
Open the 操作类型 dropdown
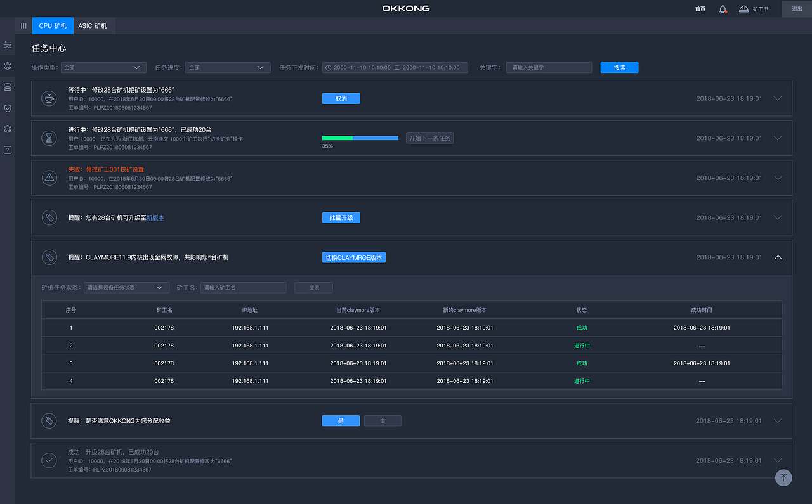pyautogui.click(x=103, y=67)
